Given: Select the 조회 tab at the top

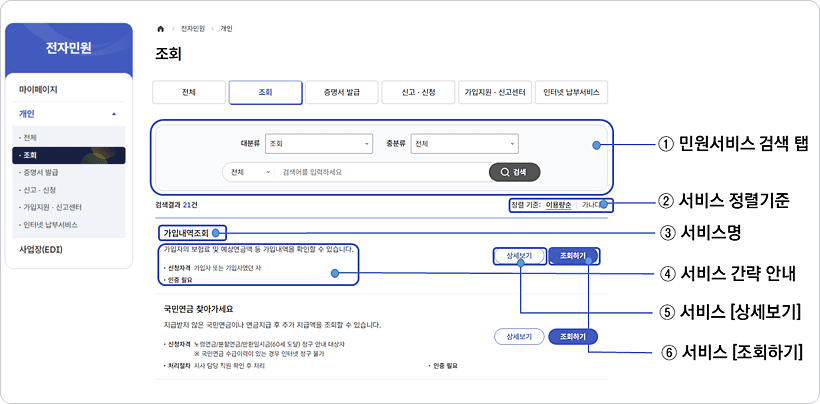Looking at the screenshot, I should [266, 93].
